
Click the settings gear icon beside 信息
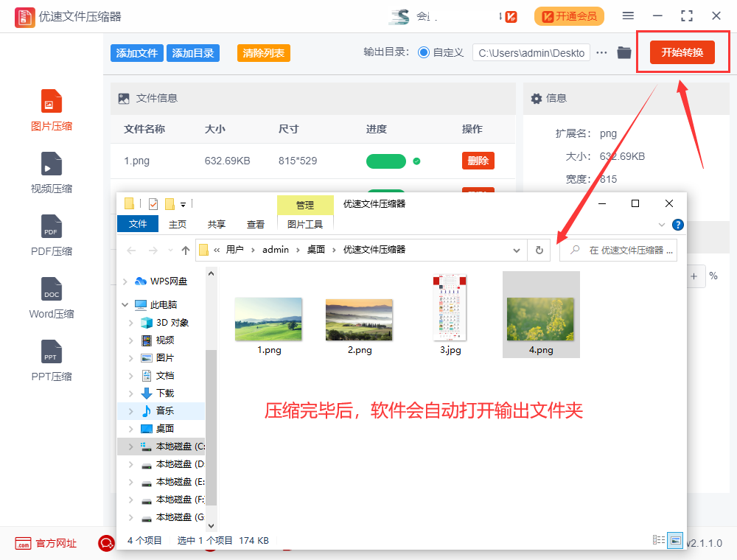[537, 98]
